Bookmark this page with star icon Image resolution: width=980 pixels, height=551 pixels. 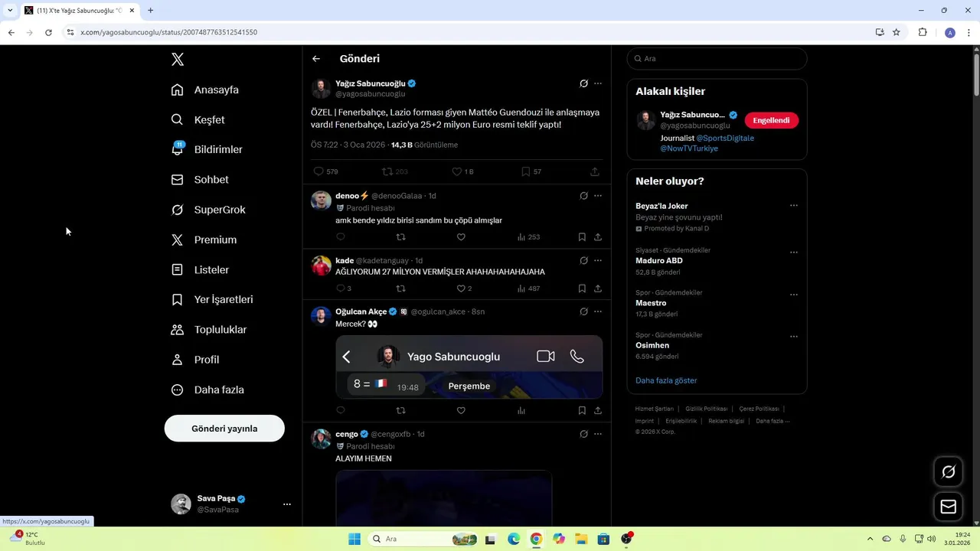point(896,32)
